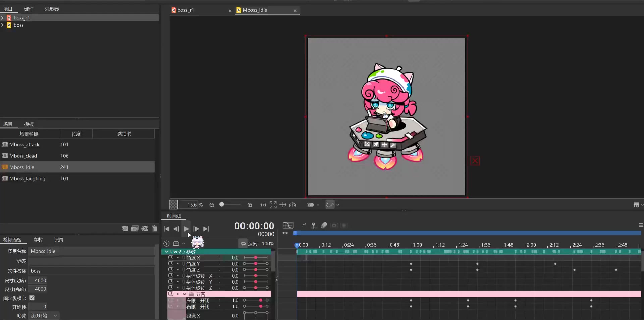644x320 pixels.
Task: Click the fit-to-screen icon under canvas
Action: [273, 205]
